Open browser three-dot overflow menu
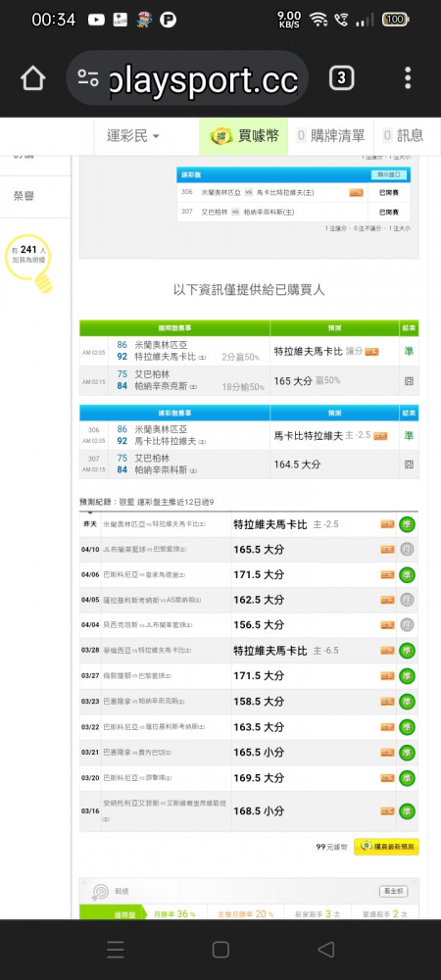441x980 pixels. [408, 78]
